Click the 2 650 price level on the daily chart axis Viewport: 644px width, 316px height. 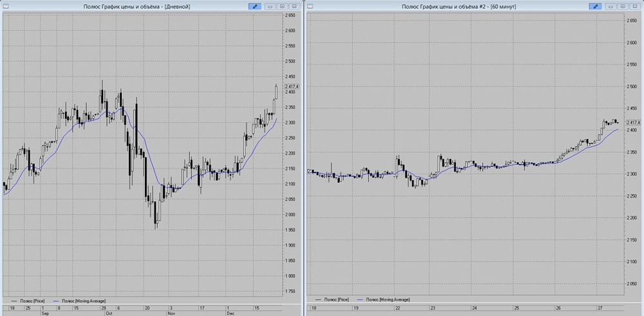[x=290, y=15]
